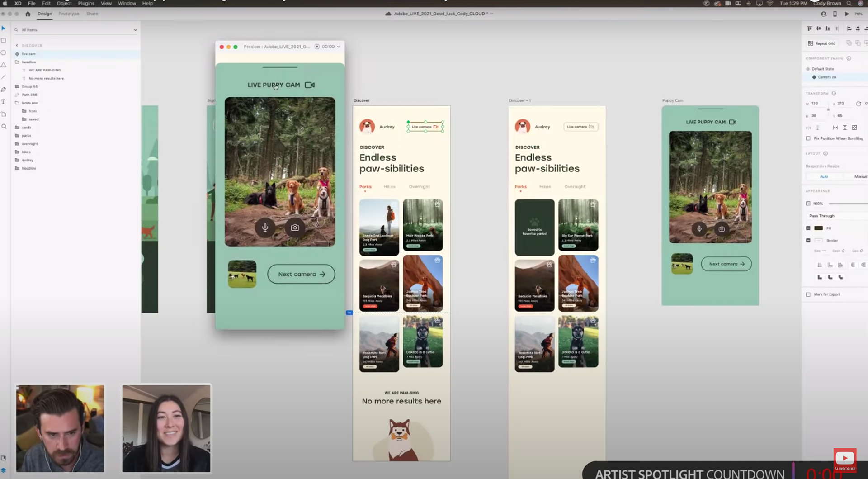Click the Align Bottom icon
The width and height of the screenshot is (868, 479).
[x=827, y=28]
